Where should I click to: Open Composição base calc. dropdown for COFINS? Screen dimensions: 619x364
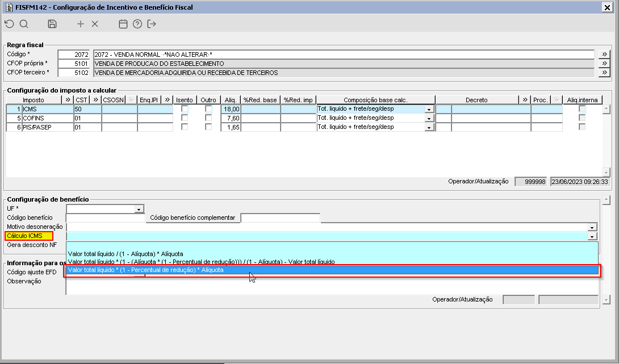[429, 119]
